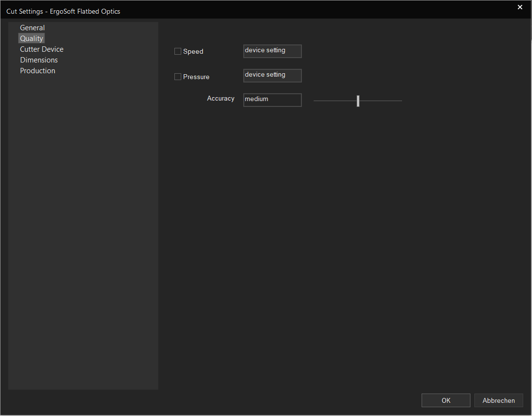Enable the Speed checkbox
The height and width of the screenshot is (416, 532).
[x=178, y=51]
